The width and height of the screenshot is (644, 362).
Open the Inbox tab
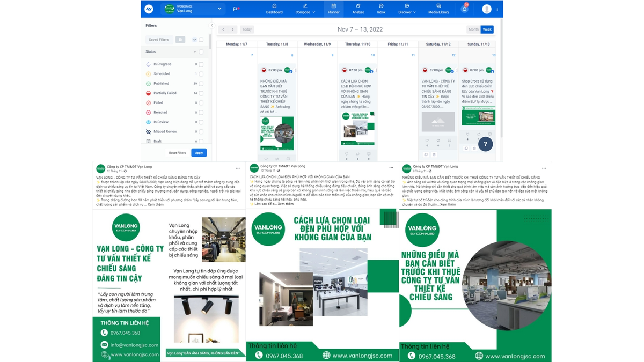[x=381, y=9]
